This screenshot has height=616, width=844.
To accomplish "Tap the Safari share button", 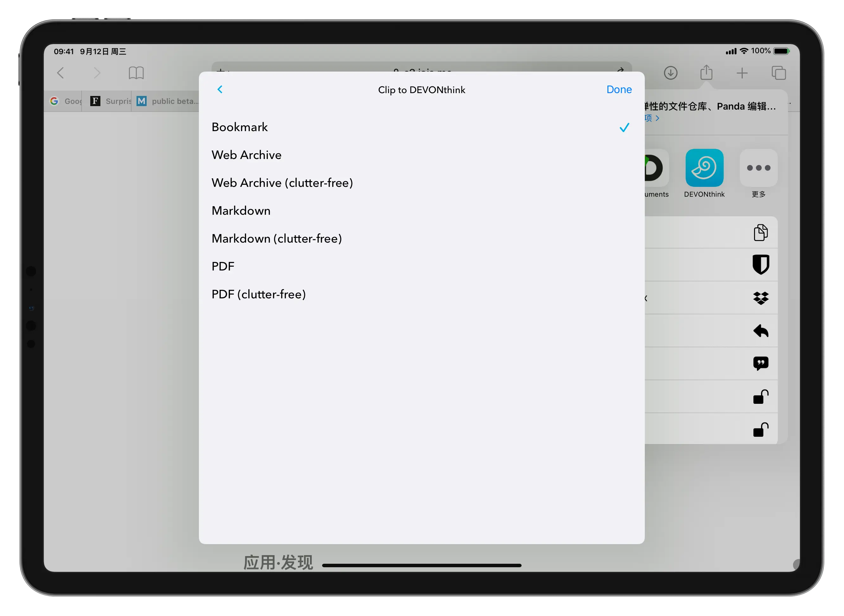I will click(x=706, y=72).
